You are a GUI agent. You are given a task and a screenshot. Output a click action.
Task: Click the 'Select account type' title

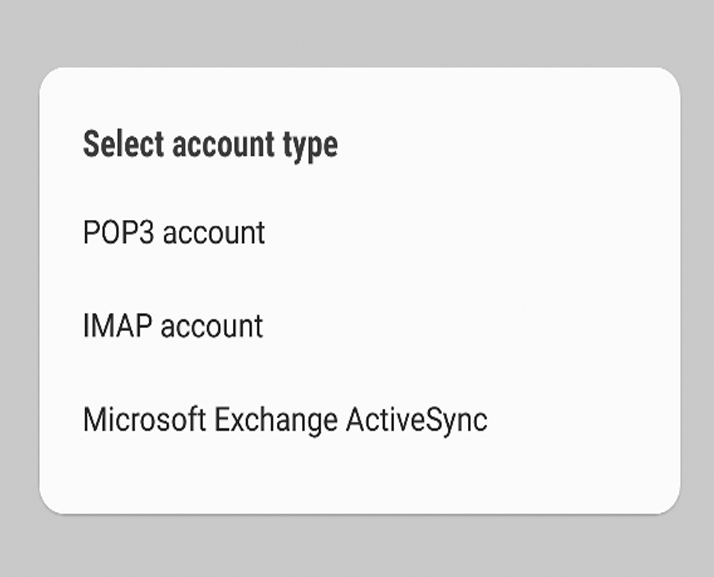210,145
